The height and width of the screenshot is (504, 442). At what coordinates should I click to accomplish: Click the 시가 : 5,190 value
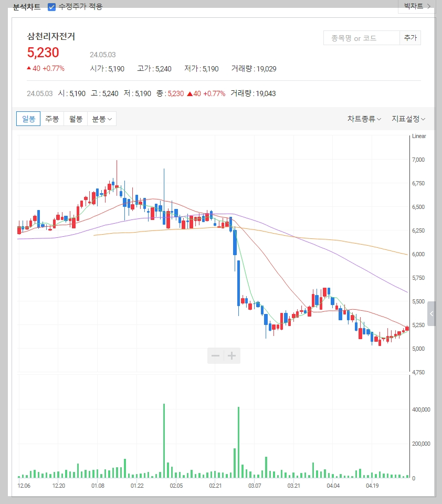[x=107, y=69]
